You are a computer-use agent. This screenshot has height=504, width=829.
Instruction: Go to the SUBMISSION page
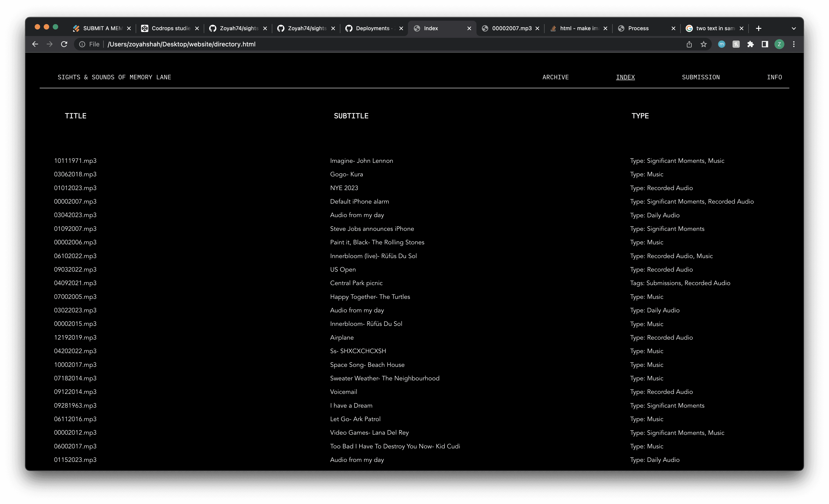[x=701, y=77]
